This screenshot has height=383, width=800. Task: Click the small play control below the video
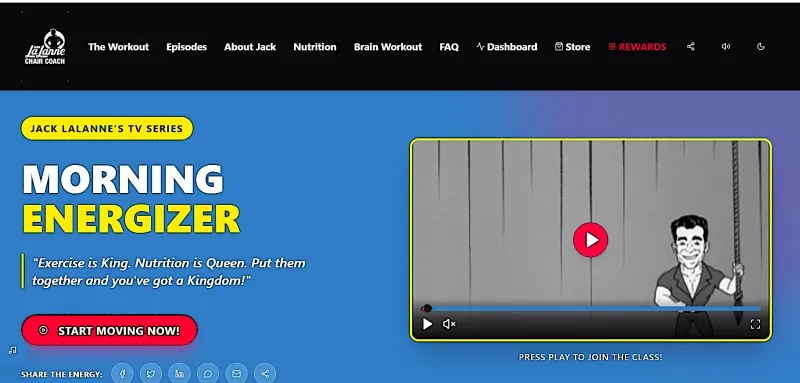pyautogui.click(x=428, y=324)
